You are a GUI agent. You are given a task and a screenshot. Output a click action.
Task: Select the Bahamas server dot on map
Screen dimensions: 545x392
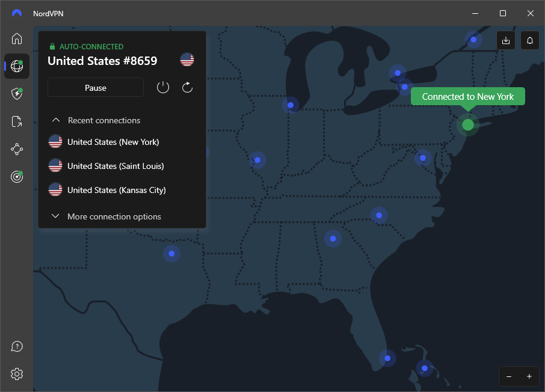(425, 369)
